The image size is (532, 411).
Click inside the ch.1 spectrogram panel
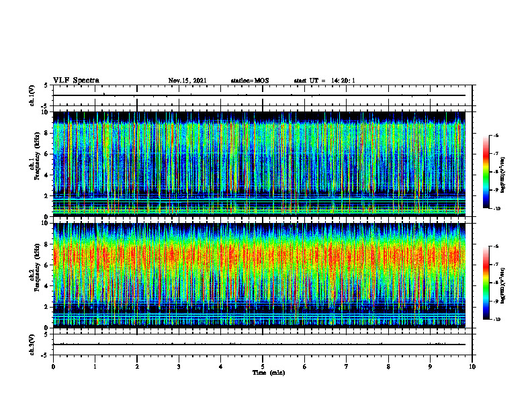tap(259, 164)
